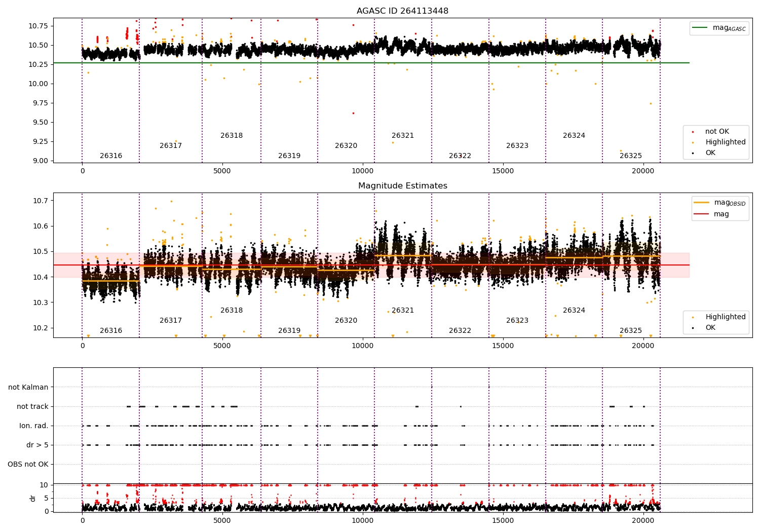This screenshot has width=760, height=532.
Task: Select the red 'mag' legend entry
Action: (712, 214)
